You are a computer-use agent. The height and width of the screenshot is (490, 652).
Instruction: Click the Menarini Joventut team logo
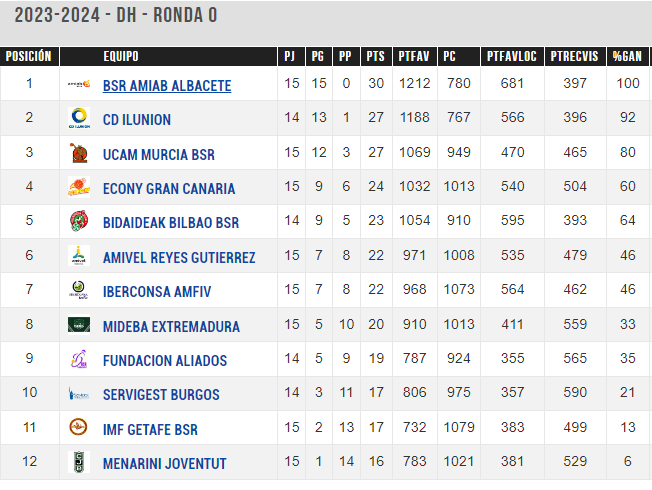79,462
